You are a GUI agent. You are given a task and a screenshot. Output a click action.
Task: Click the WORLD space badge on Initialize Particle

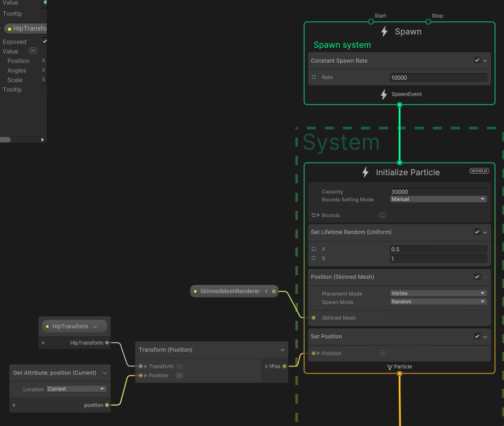pos(479,171)
